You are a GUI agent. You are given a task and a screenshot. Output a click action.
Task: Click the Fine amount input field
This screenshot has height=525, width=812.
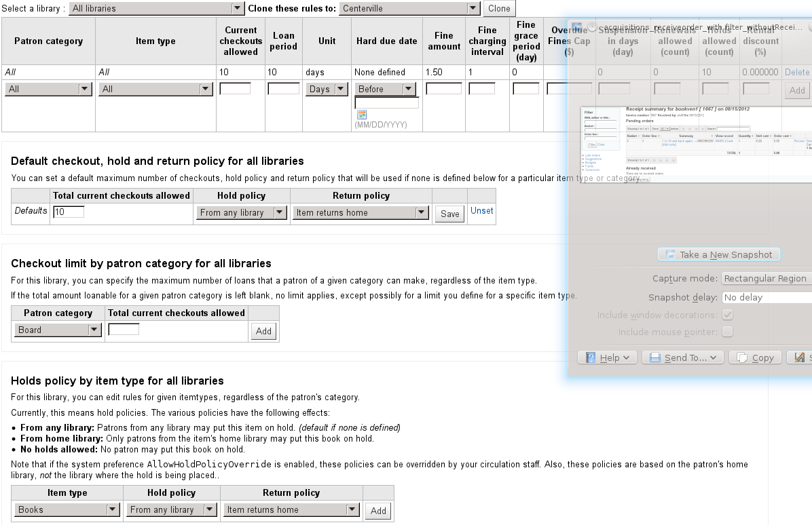(x=443, y=88)
